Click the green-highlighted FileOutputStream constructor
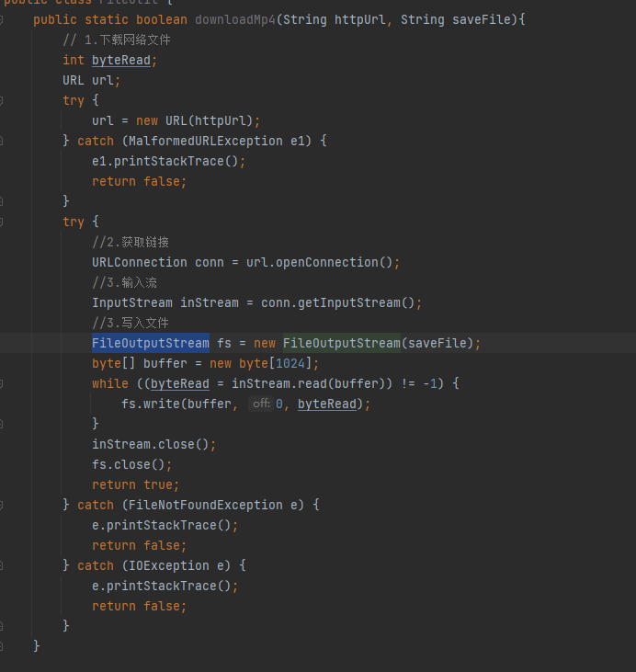 [x=342, y=343]
